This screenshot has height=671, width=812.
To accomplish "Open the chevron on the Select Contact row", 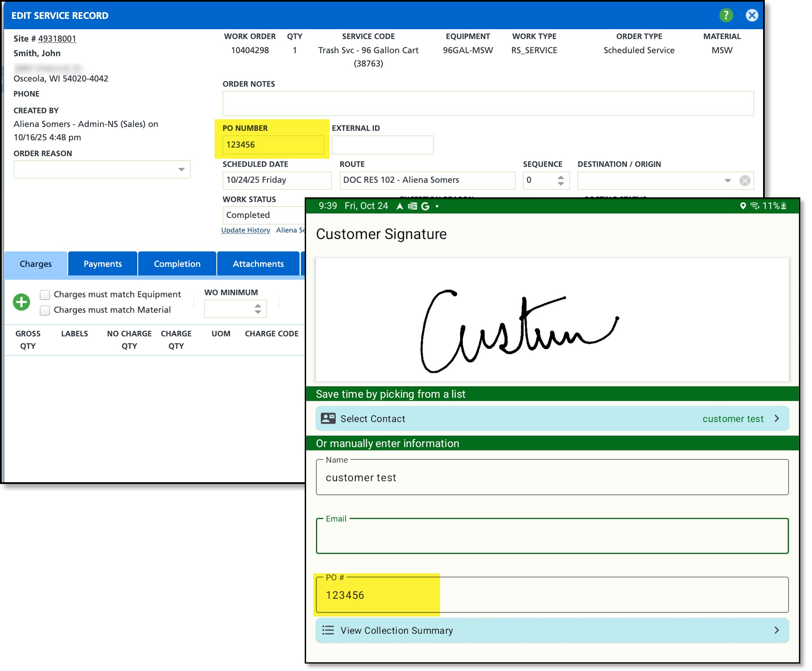I will (x=777, y=418).
